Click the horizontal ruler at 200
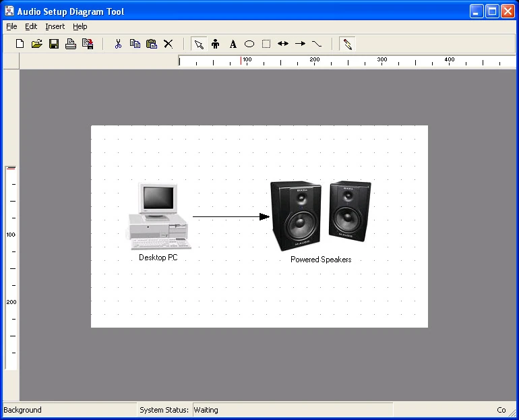Viewport: 519px width, 420px height. (315, 61)
